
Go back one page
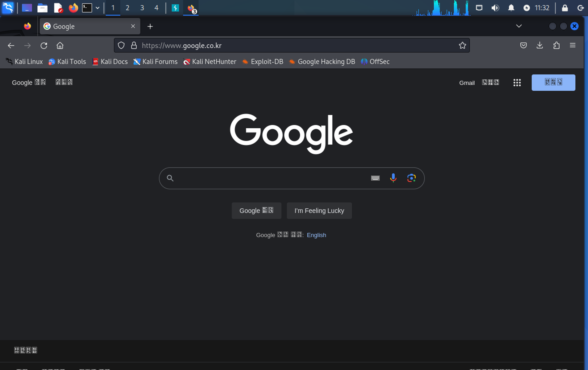(x=11, y=46)
